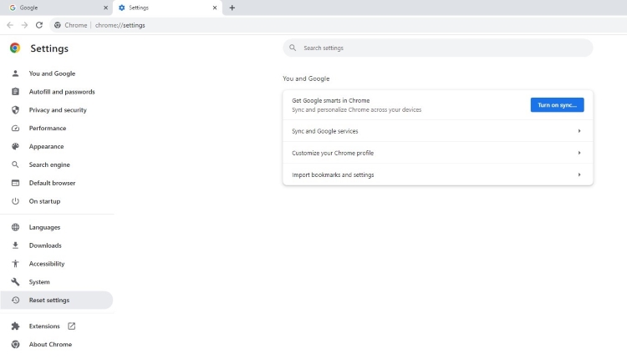Viewport: 627px width, 364px height.
Task: Click the Search engine magnifier icon
Action: point(15,164)
